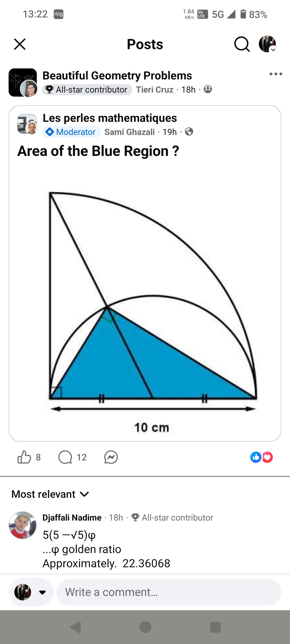Viewport: 290px width, 644px height.
Task: Like the post with thumbs-up icon
Action: (24, 457)
